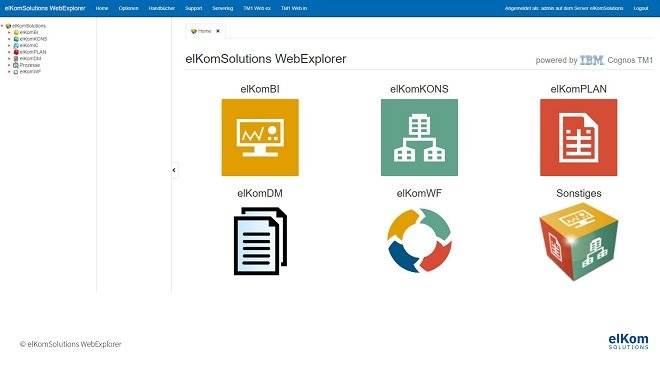Click the Prozesse icon in the tree

(16, 65)
